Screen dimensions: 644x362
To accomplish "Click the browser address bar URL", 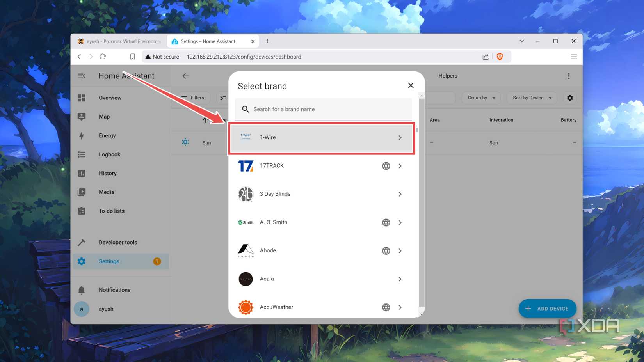I will 244,57.
